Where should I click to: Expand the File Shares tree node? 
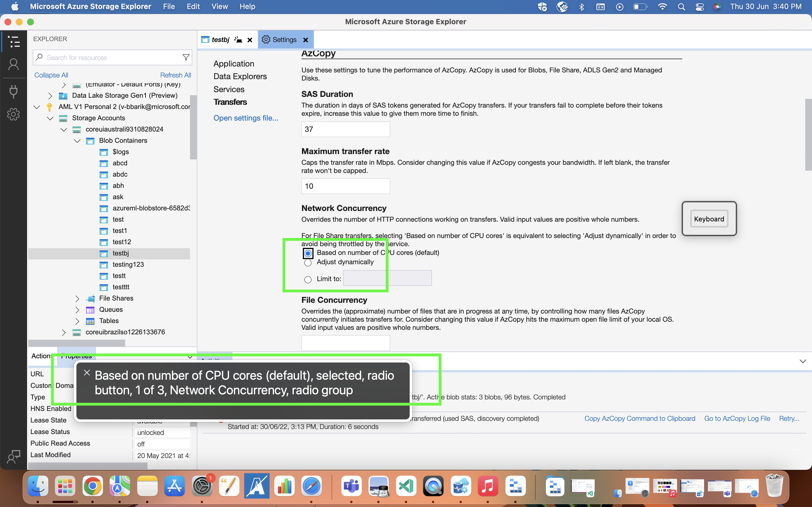coord(77,299)
